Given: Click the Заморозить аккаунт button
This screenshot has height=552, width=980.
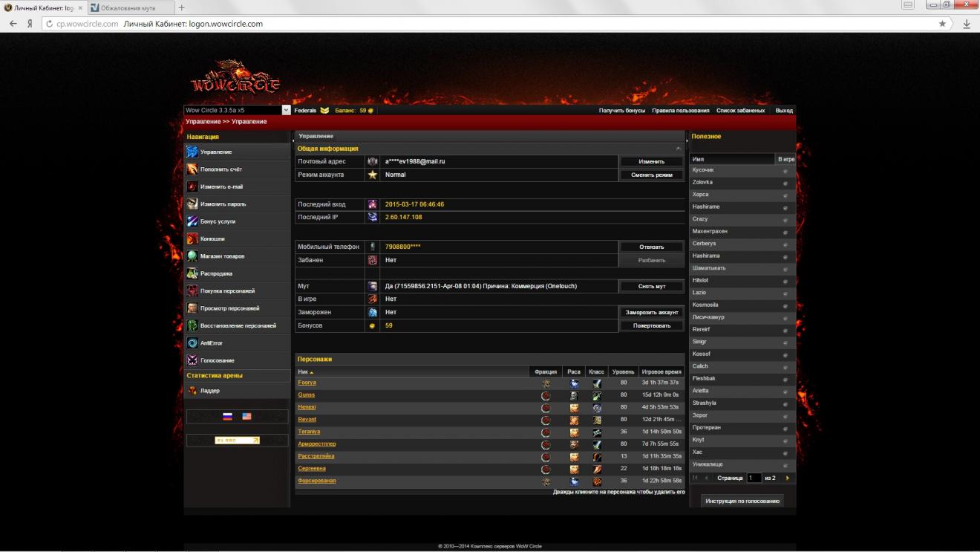Looking at the screenshot, I should (651, 313).
